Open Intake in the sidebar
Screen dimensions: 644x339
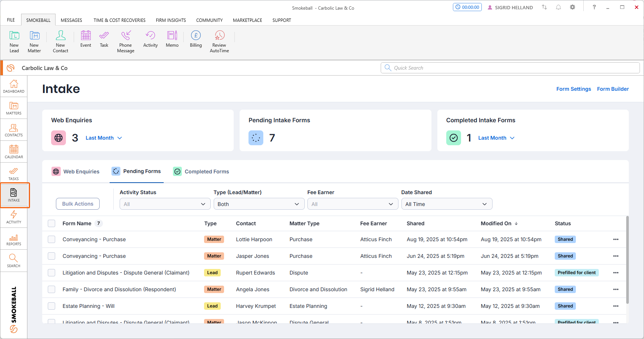pos(14,195)
